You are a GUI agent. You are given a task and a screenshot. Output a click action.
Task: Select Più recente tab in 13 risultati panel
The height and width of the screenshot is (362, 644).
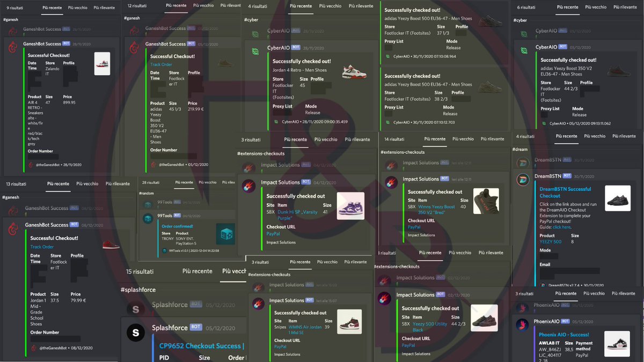click(58, 184)
